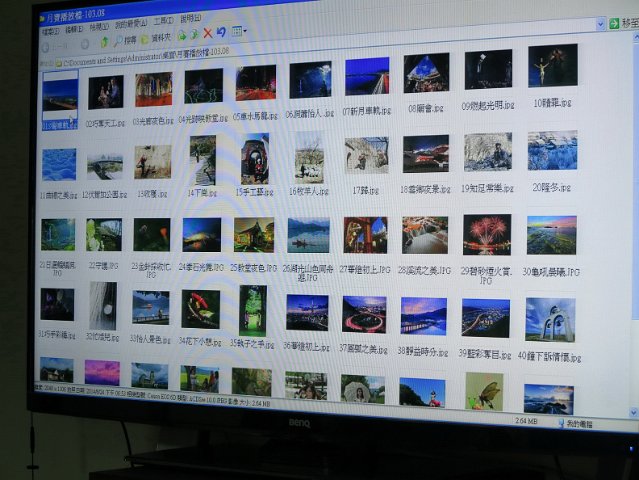Click the vertical scrollbar thumb

[x=635, y=179]
